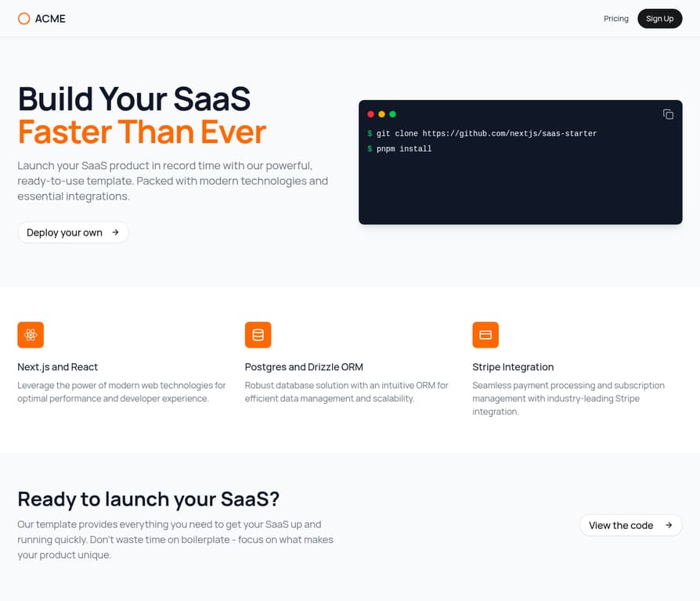Click the Leverage the power description text

tap(121, 392)
